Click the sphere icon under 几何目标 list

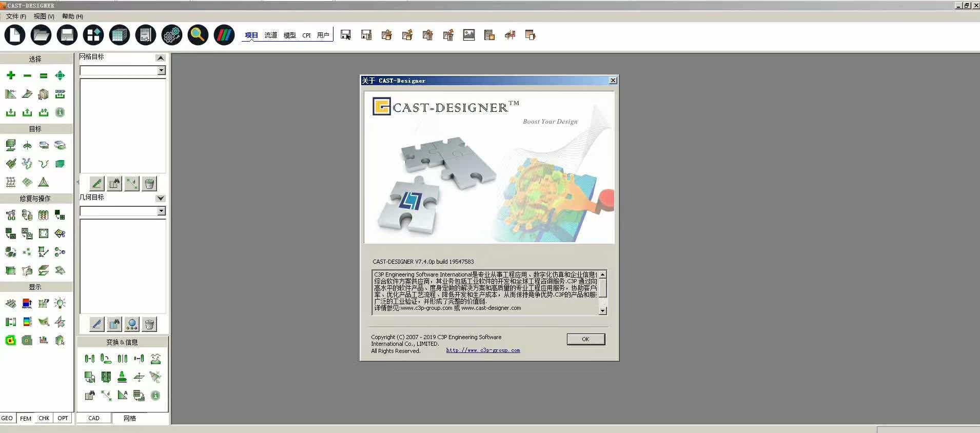pos(132,324)
